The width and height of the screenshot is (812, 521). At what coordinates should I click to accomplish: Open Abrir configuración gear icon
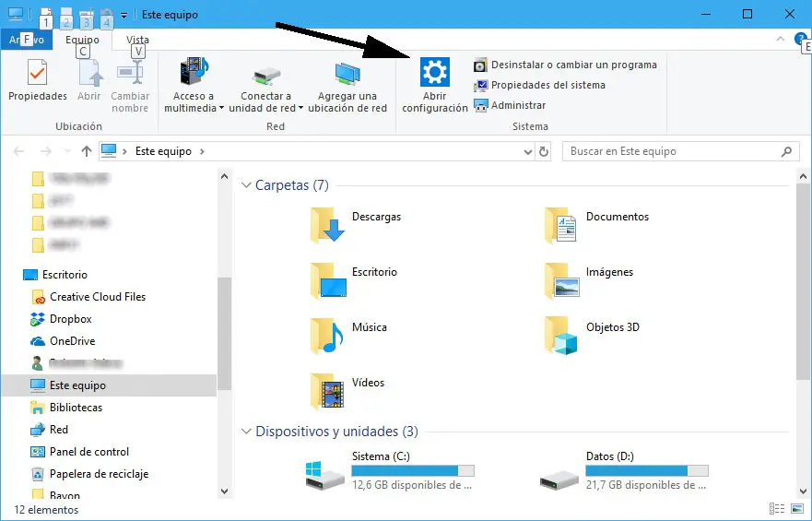434,72
